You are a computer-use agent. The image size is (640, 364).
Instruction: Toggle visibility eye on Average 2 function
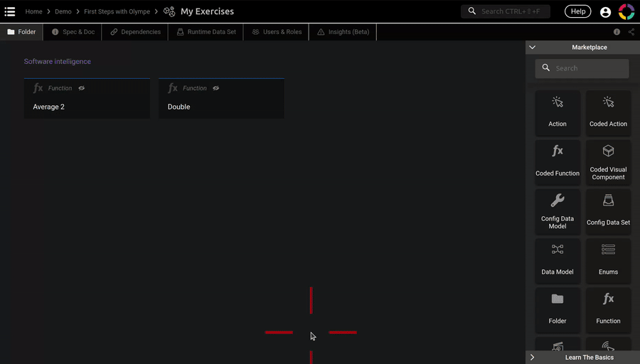[x=82, y=88]
